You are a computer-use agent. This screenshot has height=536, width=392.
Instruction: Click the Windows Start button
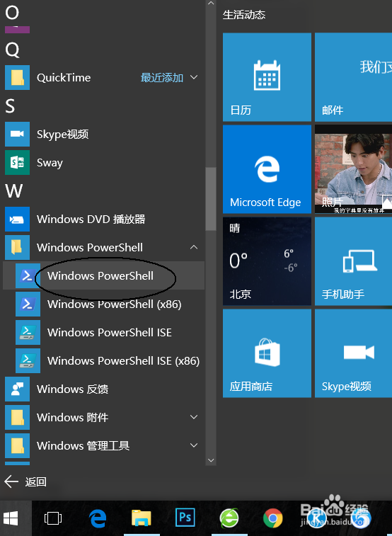pyautogui.click(x=11, y=518)
